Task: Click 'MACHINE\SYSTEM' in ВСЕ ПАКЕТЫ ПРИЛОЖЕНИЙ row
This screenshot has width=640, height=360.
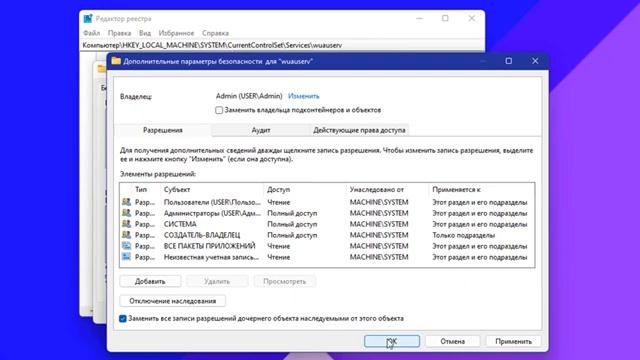Action: click(x=379, y=246)
